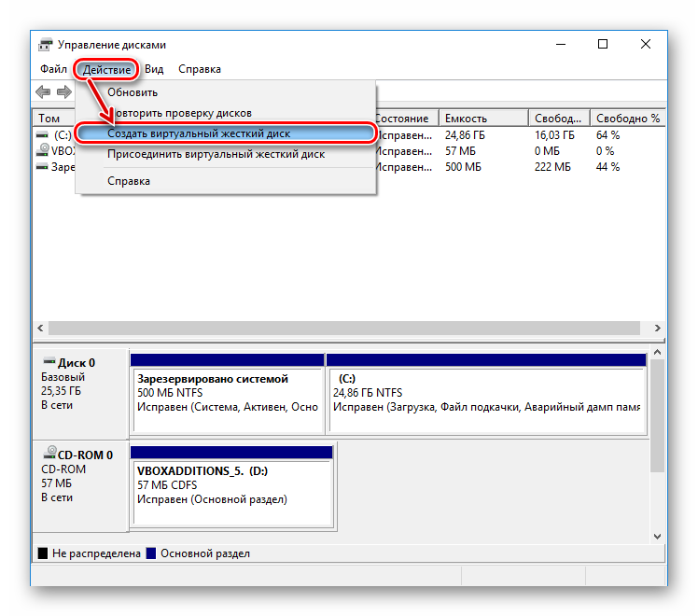Click the drive icon next to (C:) volume
Viewport: 698px width, 616px height.
pos(42,134)
